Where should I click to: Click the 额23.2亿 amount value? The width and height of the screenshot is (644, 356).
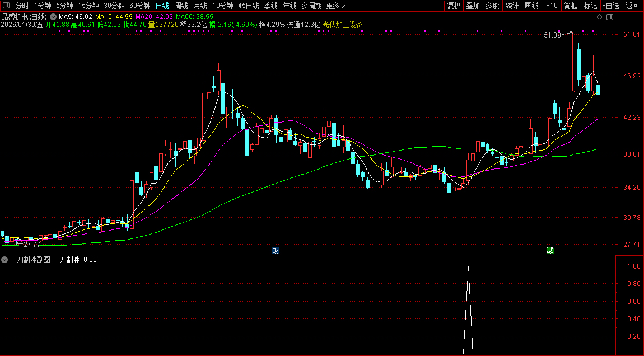click(193, 25)
